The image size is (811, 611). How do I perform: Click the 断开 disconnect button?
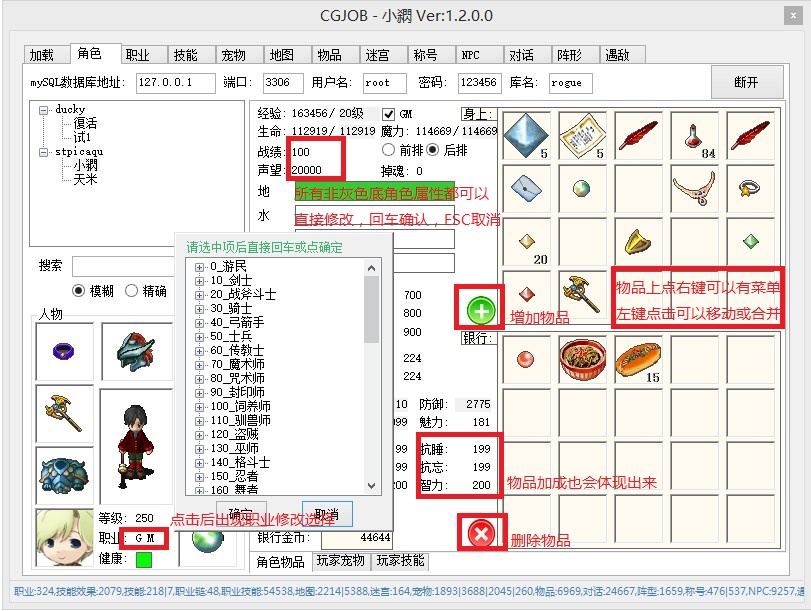pyautogui.click(x=746, y=82)
